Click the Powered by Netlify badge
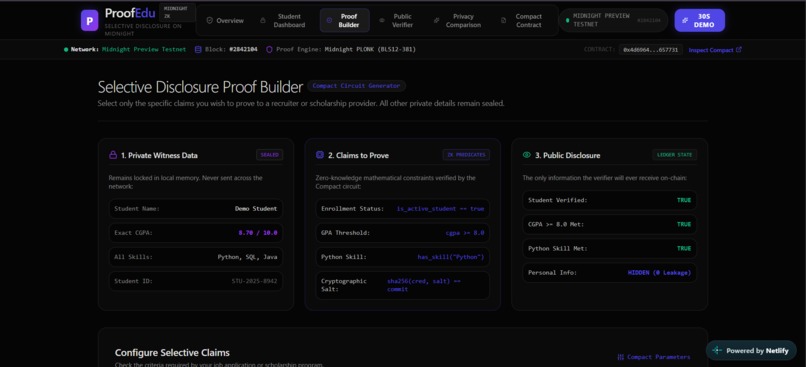This screenshot has width=806, height=367. (751, 351)
